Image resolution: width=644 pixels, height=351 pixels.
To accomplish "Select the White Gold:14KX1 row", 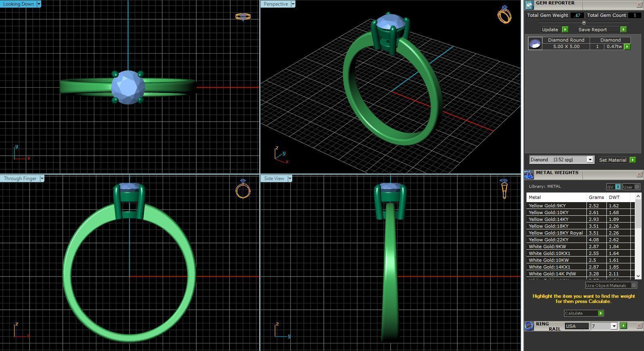I will pos(580,267).
